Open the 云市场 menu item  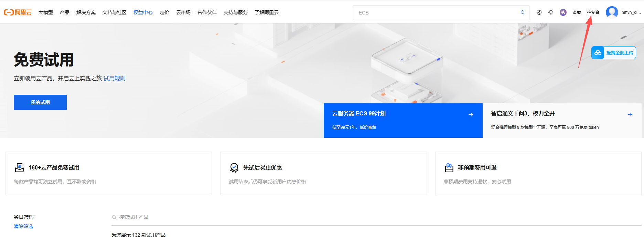(x=183, y=12)
